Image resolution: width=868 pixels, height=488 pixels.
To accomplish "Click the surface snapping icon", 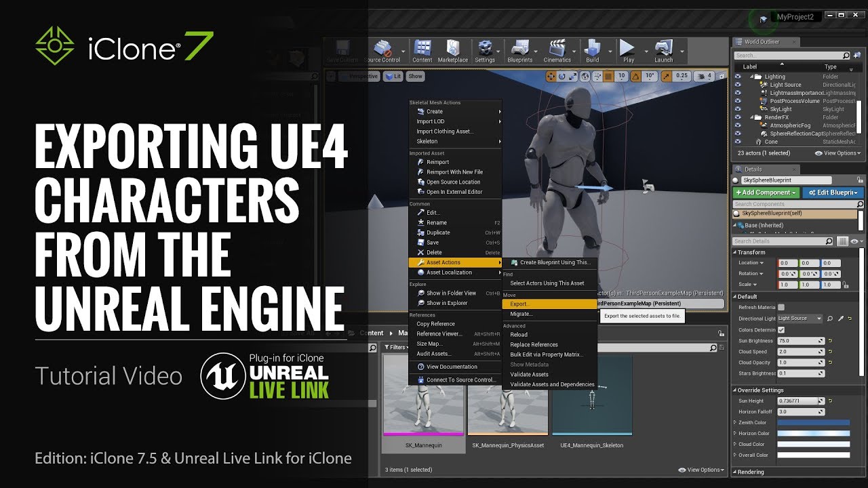I will (597, 77).
